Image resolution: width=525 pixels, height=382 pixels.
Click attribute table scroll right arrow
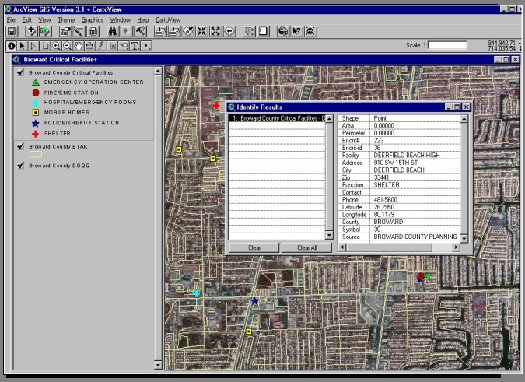(x=455, y=247)
